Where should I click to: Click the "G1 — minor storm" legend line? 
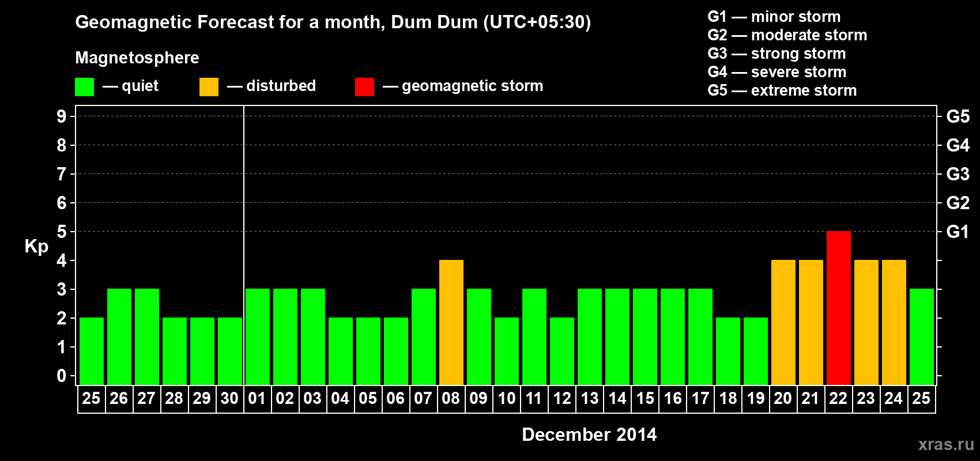point(774,17)
